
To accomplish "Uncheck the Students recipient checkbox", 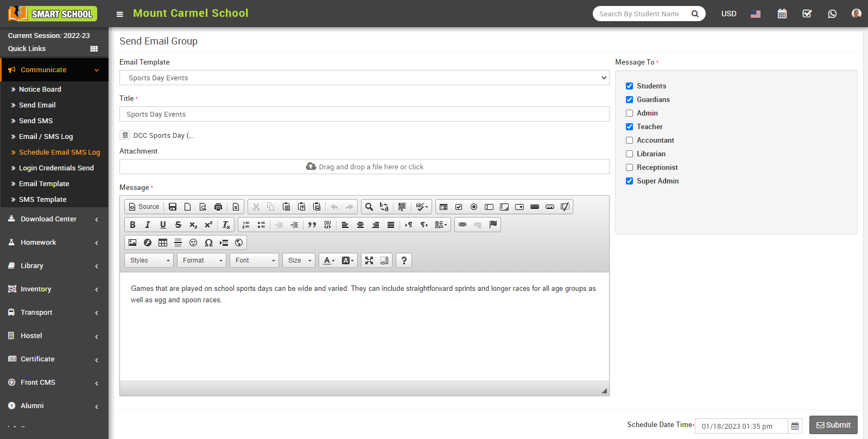I will 630,86.
